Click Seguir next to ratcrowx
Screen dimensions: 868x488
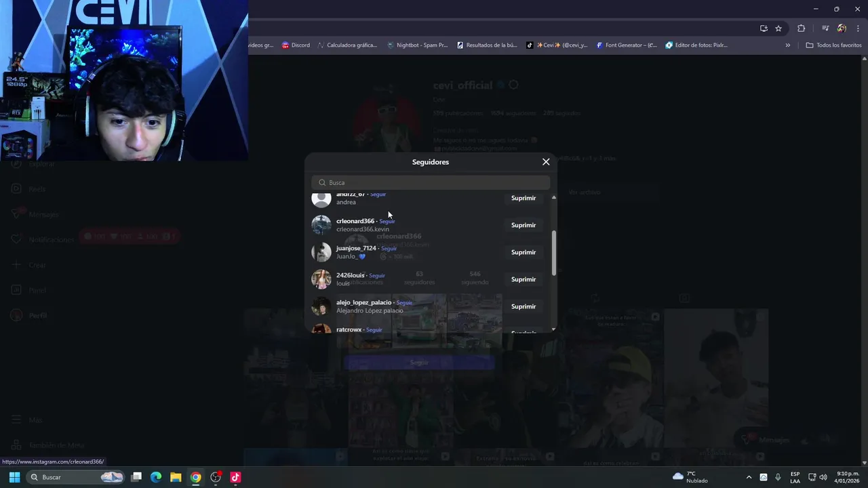click(374, 329)
